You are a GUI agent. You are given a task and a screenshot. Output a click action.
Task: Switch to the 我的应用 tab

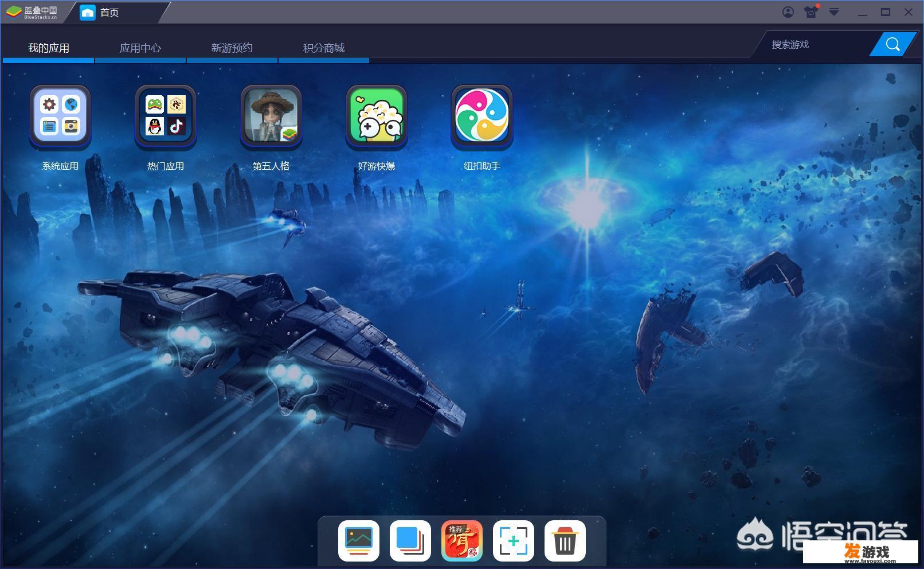pos(49,48)
